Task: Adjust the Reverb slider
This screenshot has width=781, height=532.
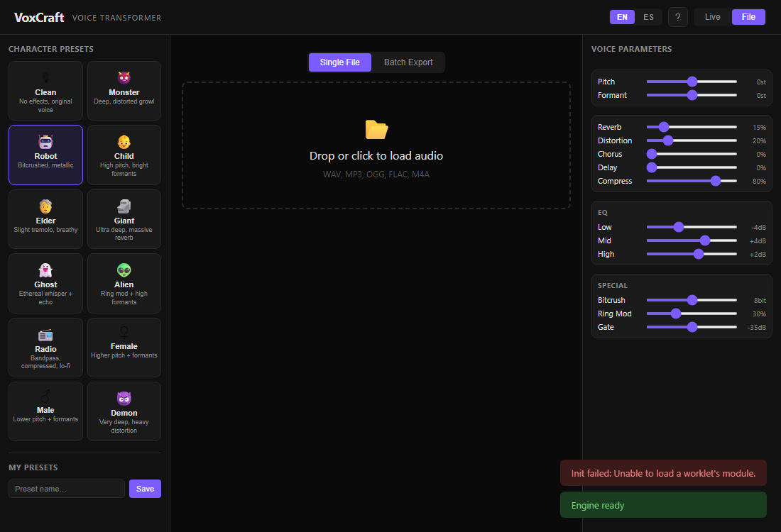Action: [x=692, y=127]
